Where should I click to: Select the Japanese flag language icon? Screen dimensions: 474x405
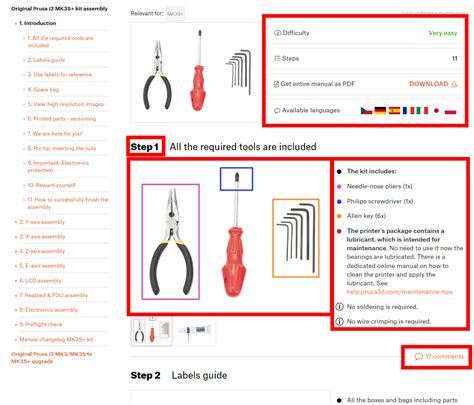[436, 111]
